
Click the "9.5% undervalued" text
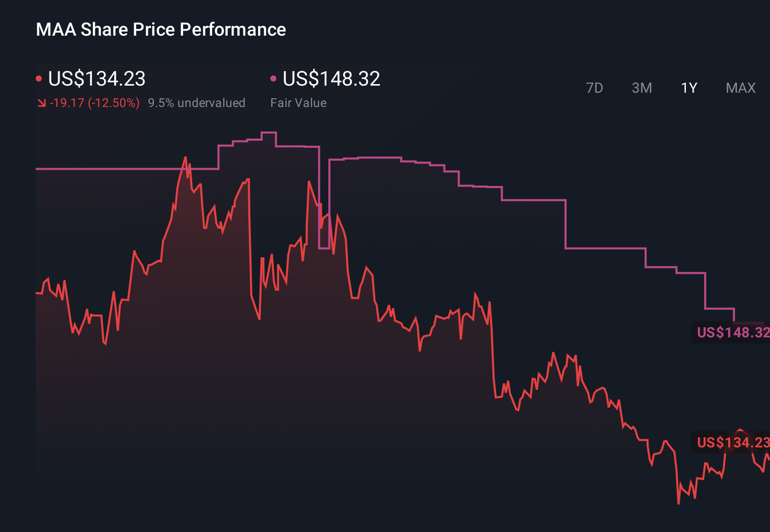(197, 102)
